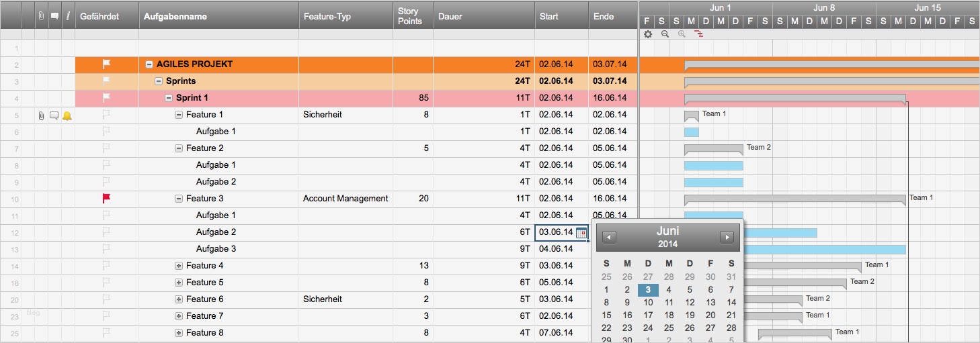Open attachments on the Feature 1 row
Viewport: 980px width, 343px height.
pos(41,115)
